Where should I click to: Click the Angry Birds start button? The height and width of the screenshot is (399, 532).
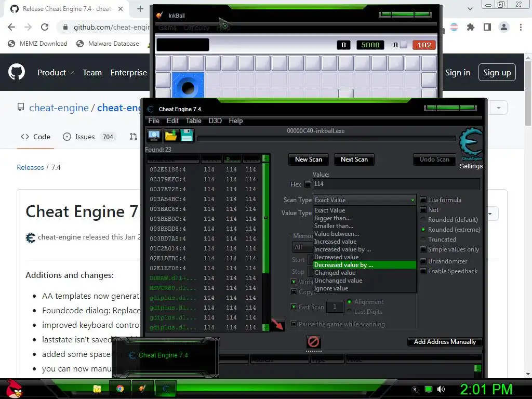(x=14, y=389)
